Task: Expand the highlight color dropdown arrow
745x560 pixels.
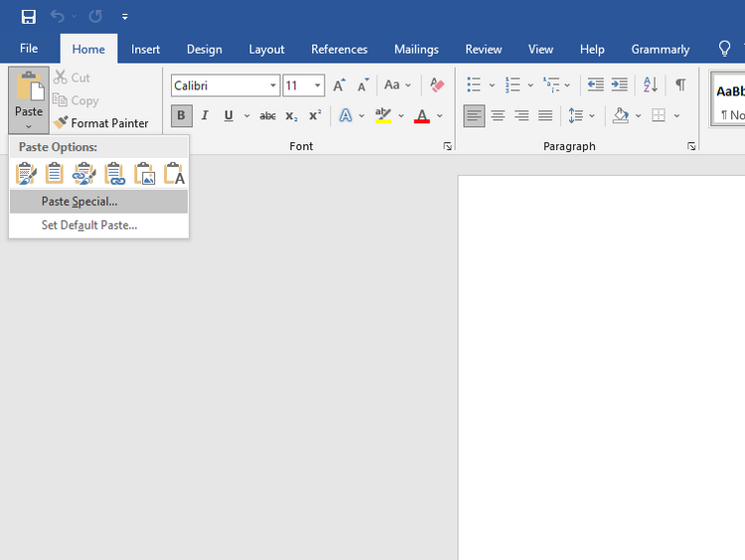Action: point(401,115)
